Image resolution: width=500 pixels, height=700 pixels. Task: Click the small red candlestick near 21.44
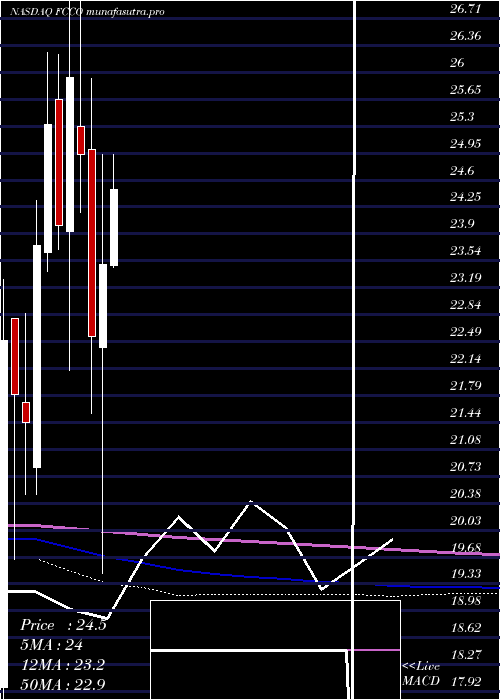pos(26,412)
